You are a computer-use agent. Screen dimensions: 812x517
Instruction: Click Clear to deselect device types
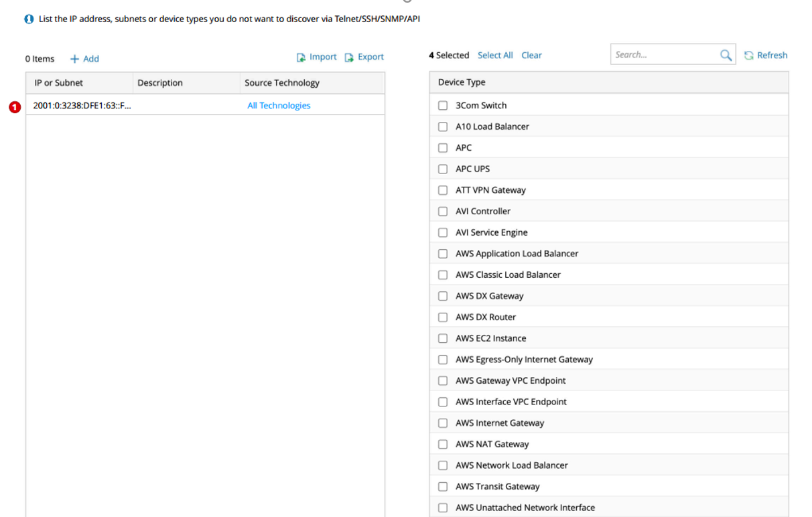point(531,56)
